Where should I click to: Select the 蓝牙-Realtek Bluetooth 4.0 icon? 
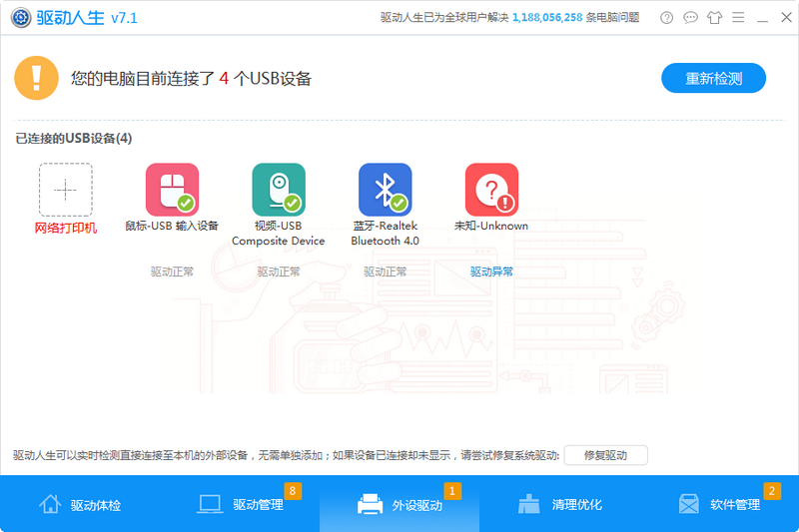point(386,190)
